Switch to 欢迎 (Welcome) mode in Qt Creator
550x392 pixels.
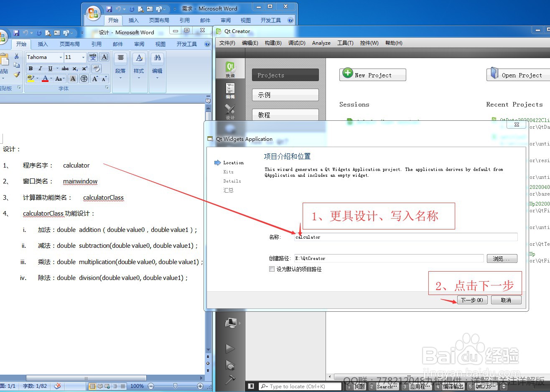pos(230,69)
